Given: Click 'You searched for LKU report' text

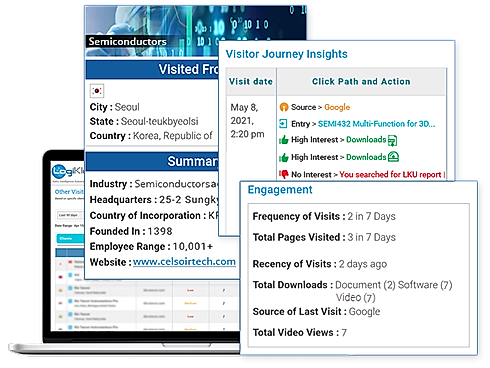Looking at the screenshot, I should click(390, 174).
